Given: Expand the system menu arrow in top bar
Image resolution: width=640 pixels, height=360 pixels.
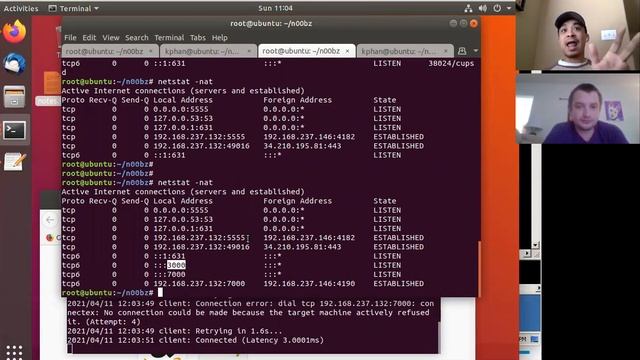Looking at the screenshot, I should tap(509, 8).
